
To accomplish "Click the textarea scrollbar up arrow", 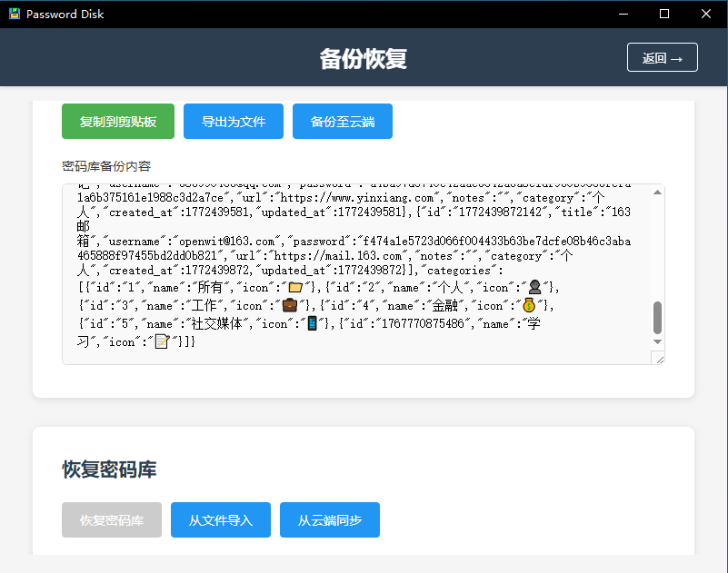I will (x=657, y=193).
